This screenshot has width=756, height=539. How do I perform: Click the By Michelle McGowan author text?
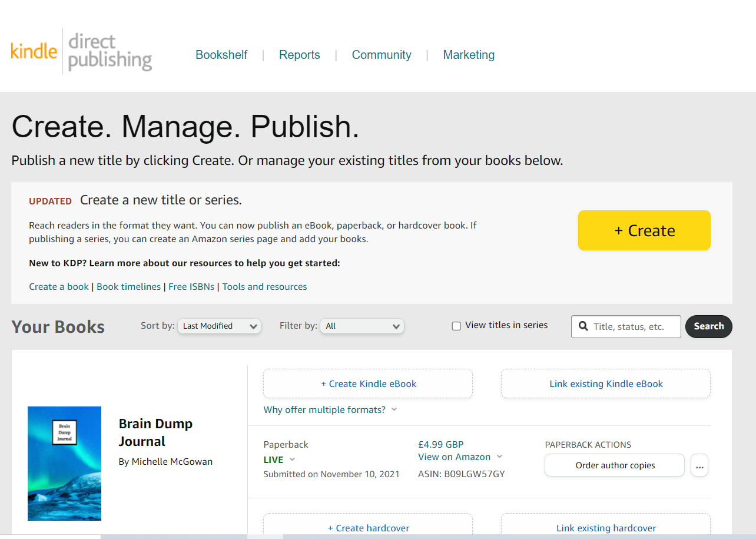pyautogui.click(x=165, y=461)
